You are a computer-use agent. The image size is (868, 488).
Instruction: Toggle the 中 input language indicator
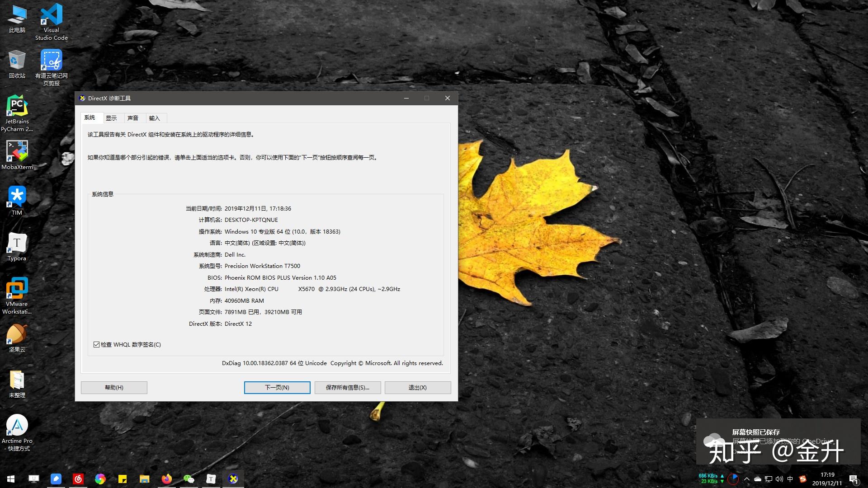pyautogui.click(x=790, y=479)
